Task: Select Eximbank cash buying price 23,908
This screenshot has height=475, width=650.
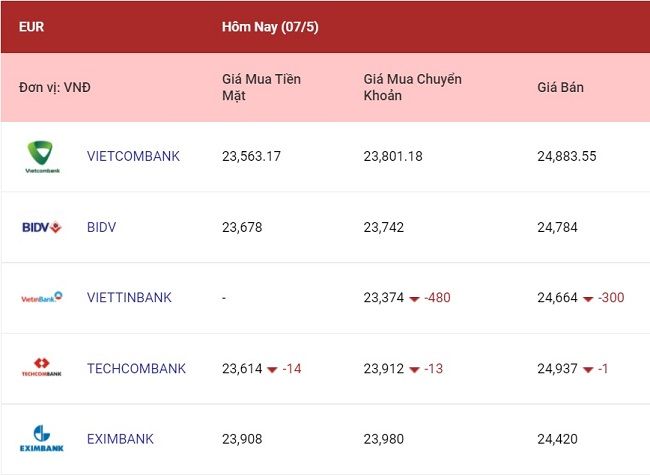Action: click(x=242, y=439)
